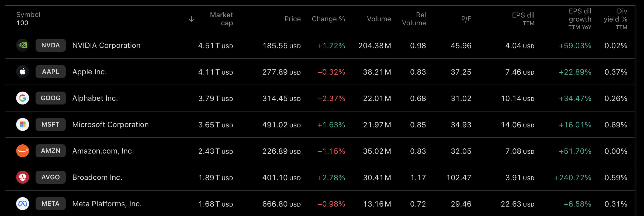Sort by the Change % column header
Screen dimensions: 644x216
(328, 19)
